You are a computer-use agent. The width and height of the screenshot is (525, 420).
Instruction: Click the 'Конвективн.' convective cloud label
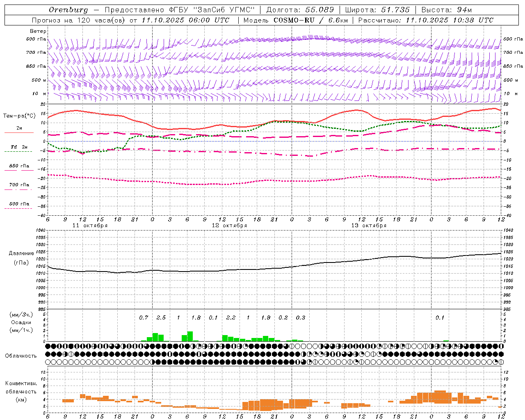pyautogui.click(x=21, y=383)
